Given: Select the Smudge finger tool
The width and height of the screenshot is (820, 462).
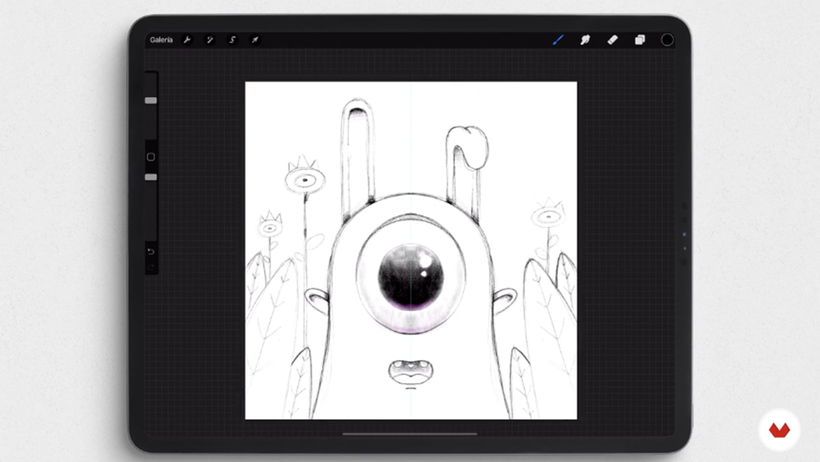Looking at the screenshot, I should tap(585, 40).
